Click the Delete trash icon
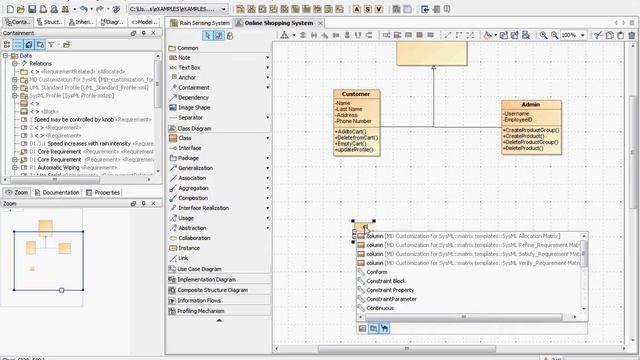 coord(631,35)
